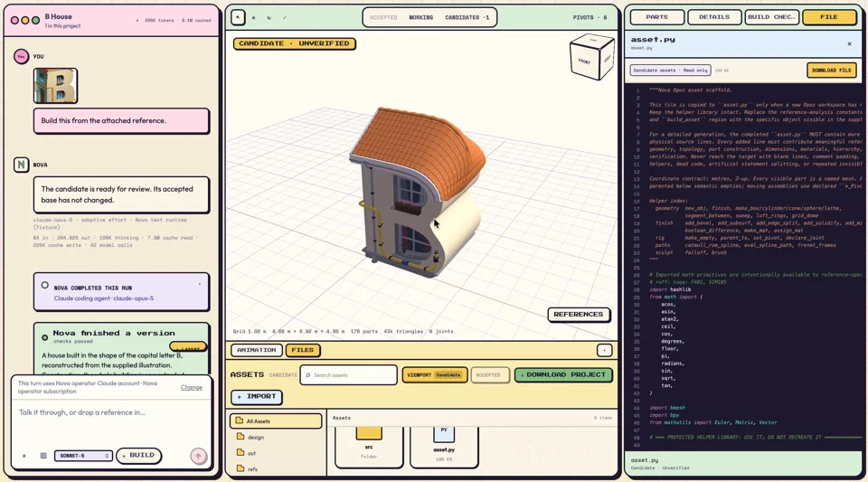The image size is (868, 482).
Task: Click the green N Nova avatar
Action: (21, 165)
